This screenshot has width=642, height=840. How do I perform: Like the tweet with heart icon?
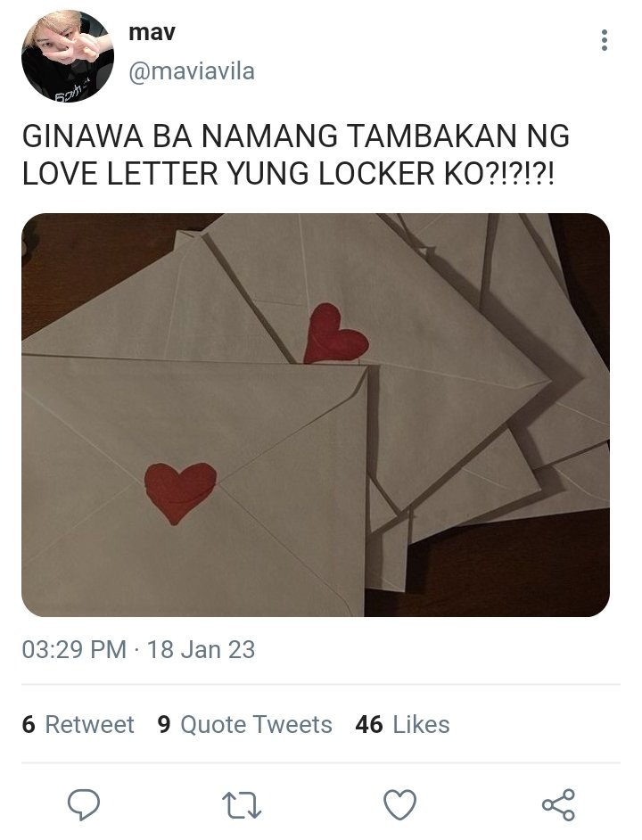coord(399,804)
